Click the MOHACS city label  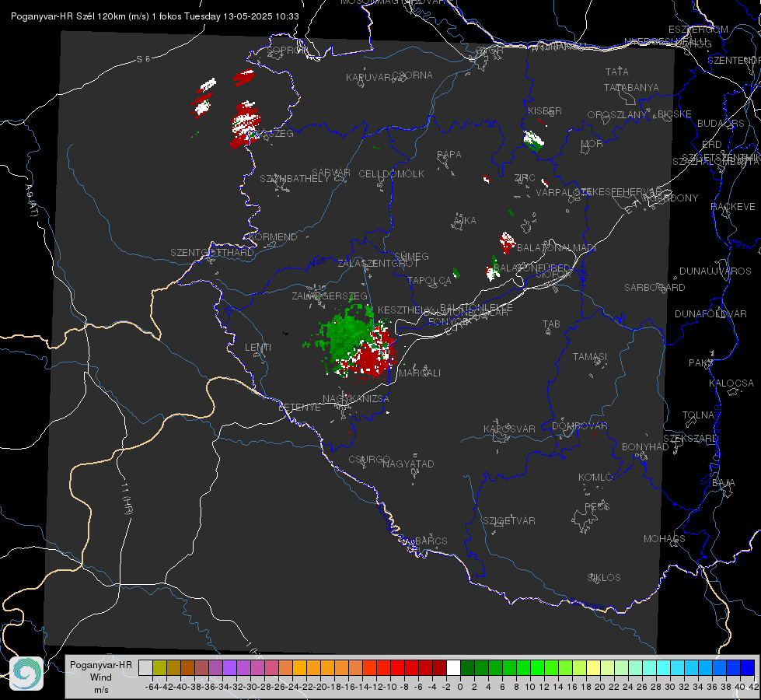tap(665, 539)
